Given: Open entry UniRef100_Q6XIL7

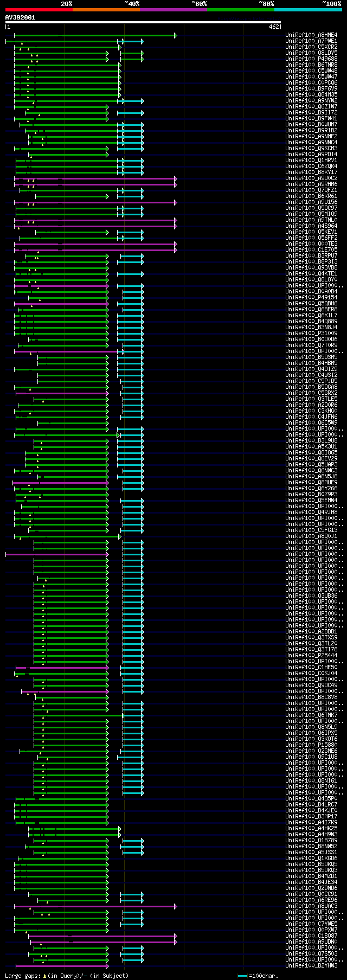Looking at the screenshot, I should tap(311, 316).
